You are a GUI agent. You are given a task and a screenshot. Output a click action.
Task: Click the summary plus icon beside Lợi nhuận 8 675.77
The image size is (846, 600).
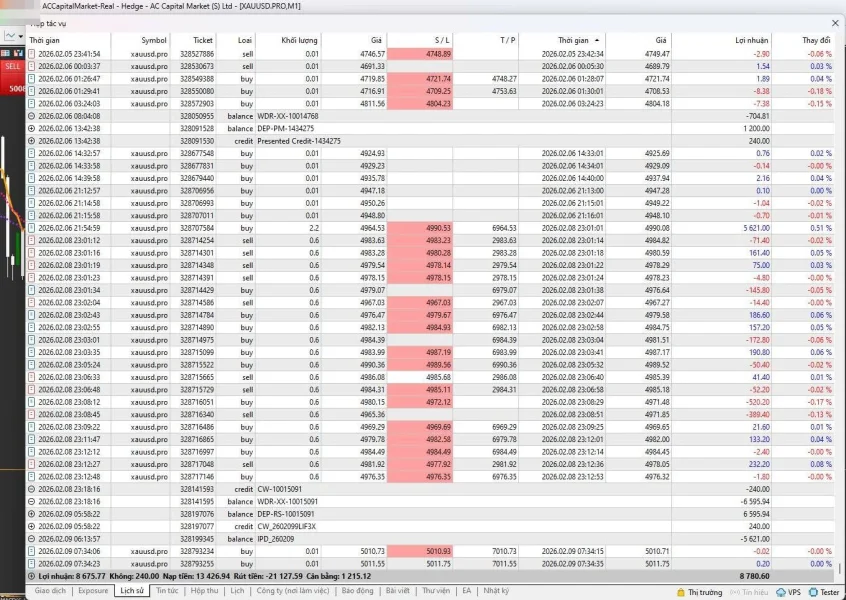[x=32, y=576]
